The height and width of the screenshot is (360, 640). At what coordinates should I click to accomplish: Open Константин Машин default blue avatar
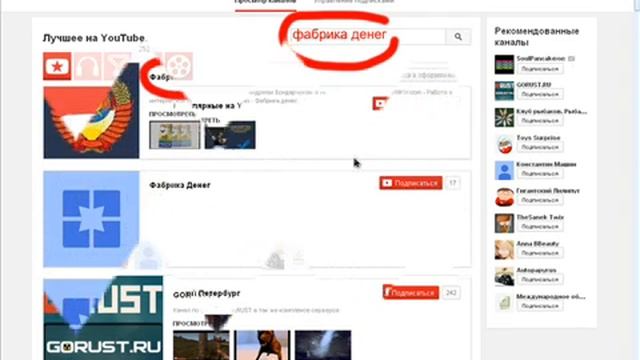pyautogui.click(x=504, y=171)
